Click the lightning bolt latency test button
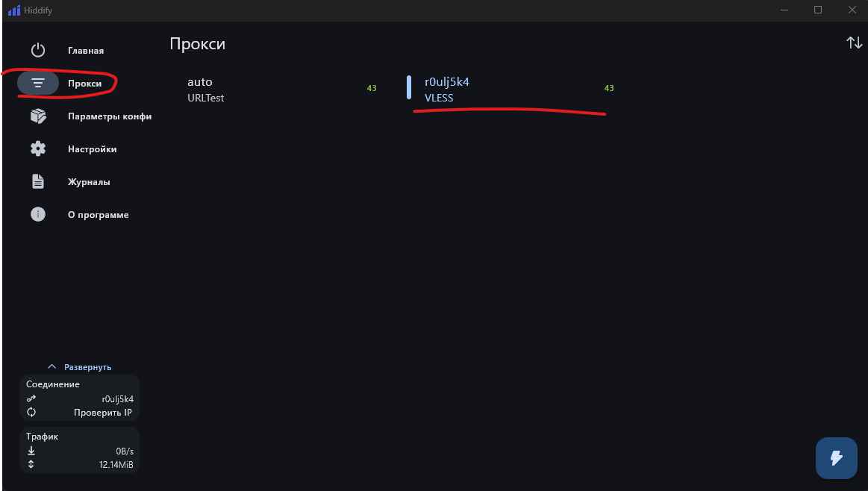The width and height of the screenshot is (868, 491). tap(836, 457)
